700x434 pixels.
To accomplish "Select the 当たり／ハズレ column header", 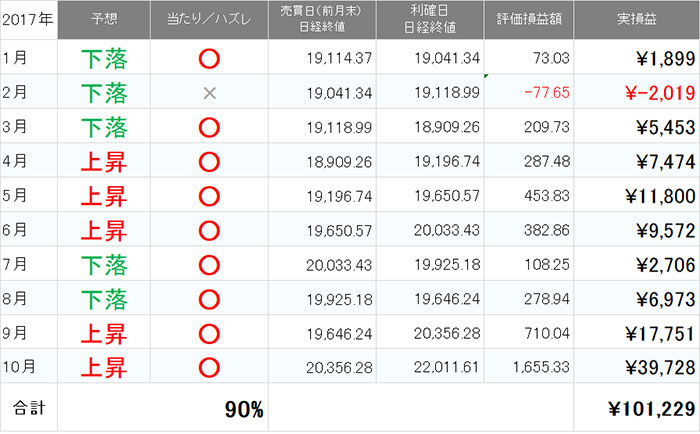I will (x=209, y=20).
